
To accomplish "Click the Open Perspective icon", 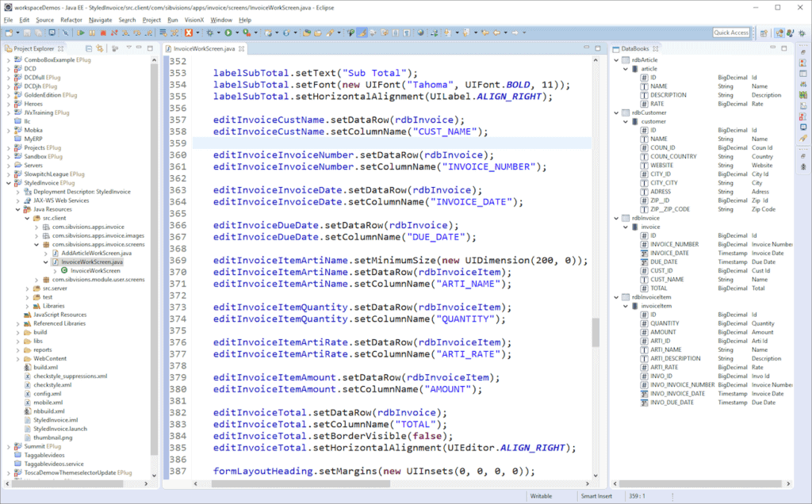I will 764,32.
